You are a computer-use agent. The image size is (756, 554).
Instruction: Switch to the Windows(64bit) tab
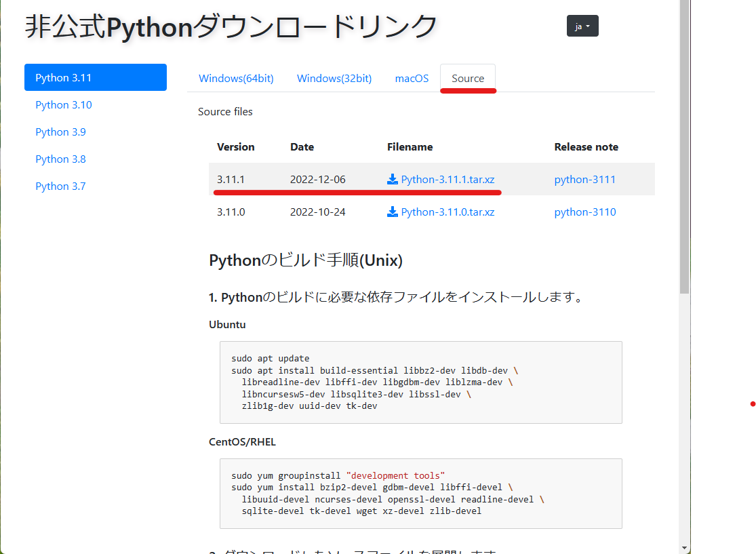click(x=236, y=78)
